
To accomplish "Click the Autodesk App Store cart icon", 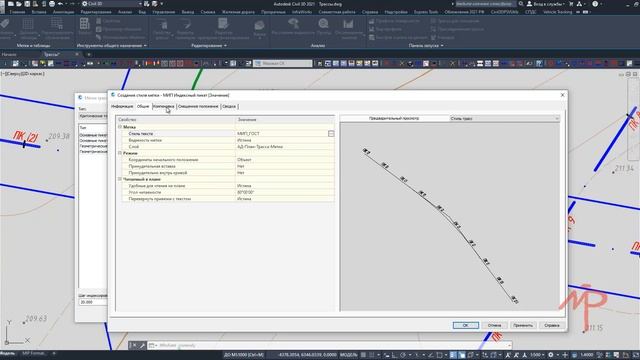I will click(571, 4).
